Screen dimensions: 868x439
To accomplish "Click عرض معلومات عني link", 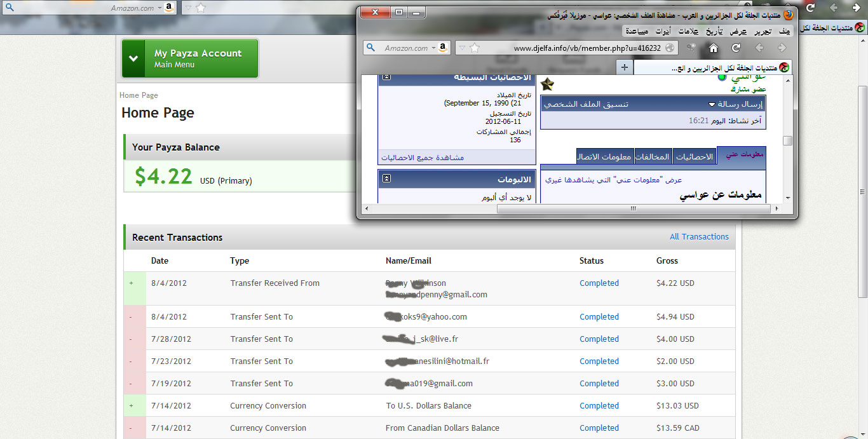I will (x=614, y=180).
